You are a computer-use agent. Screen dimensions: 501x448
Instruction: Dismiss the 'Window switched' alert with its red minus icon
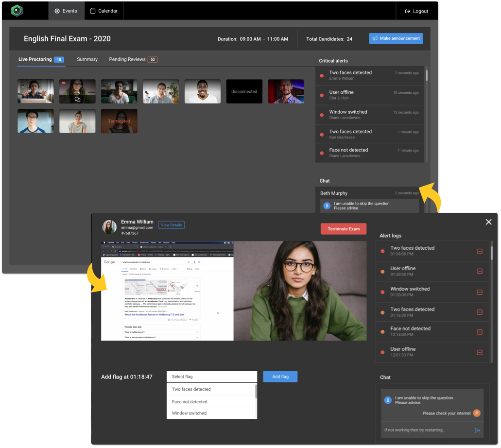479,293
